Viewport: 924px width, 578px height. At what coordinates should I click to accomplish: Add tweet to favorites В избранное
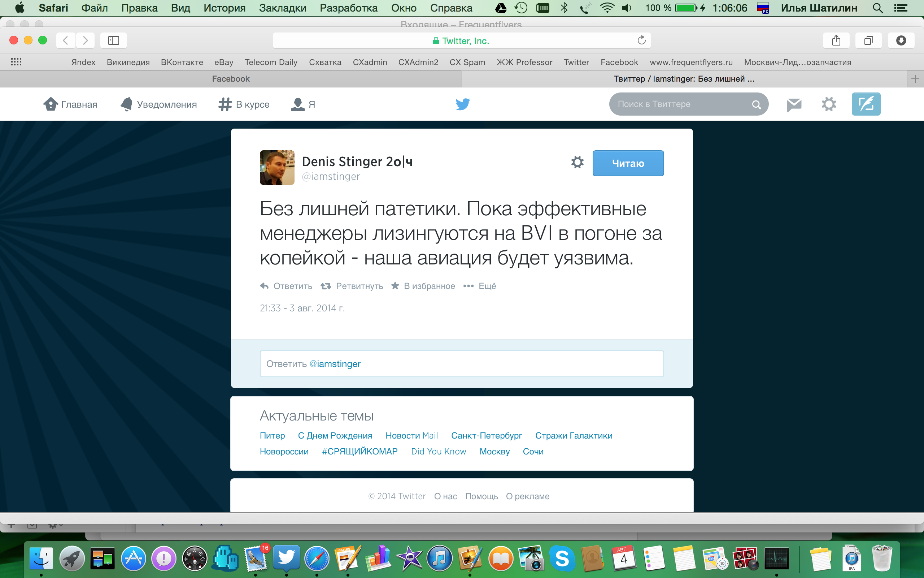[x=423, y=286]
